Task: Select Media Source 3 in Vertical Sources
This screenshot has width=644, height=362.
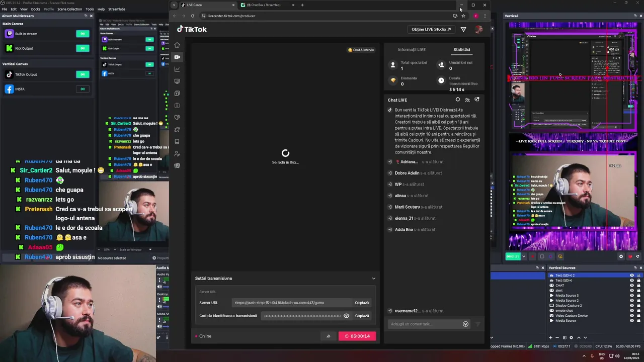Action: [x=567, y=296]
